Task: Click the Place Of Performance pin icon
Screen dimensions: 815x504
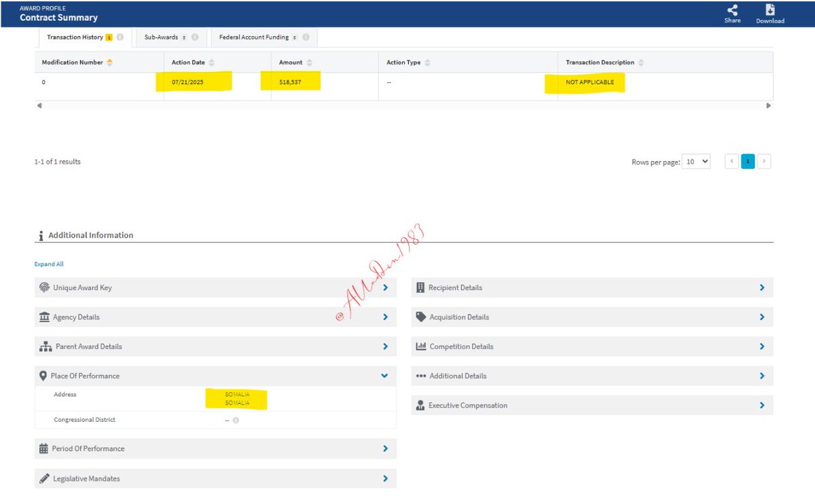Action: click(x=43, y=376)
